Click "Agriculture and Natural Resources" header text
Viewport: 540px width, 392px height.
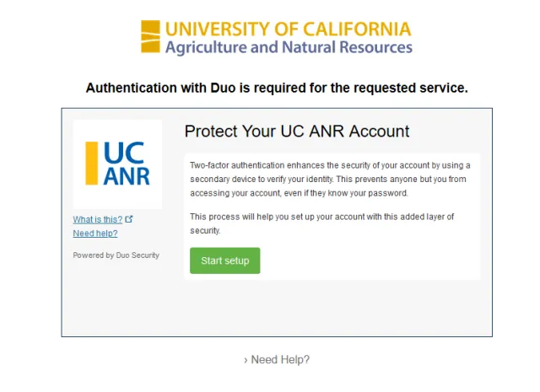pyautogui.click(x=289, y=47)
